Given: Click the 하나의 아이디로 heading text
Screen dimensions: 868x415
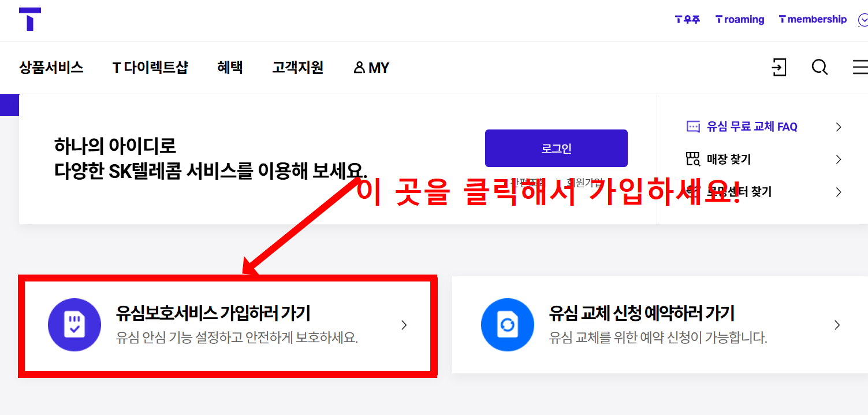Looking at the screenshot, I should [115, 146].
